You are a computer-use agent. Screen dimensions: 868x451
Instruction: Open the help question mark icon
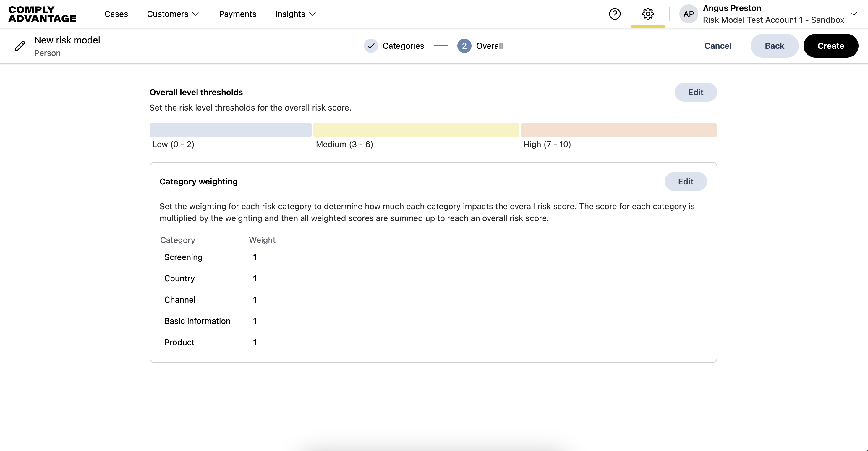pyautogui.click(x=615, y=14)
